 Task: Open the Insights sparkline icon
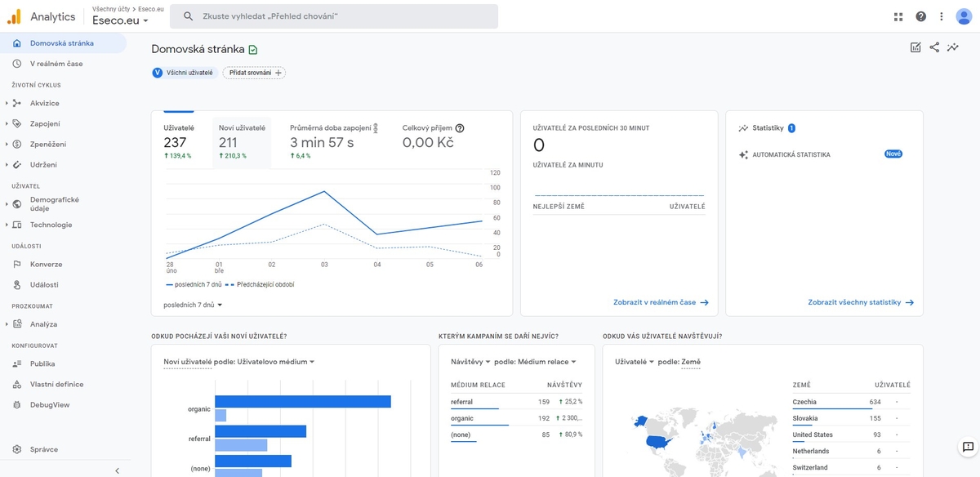953,47
